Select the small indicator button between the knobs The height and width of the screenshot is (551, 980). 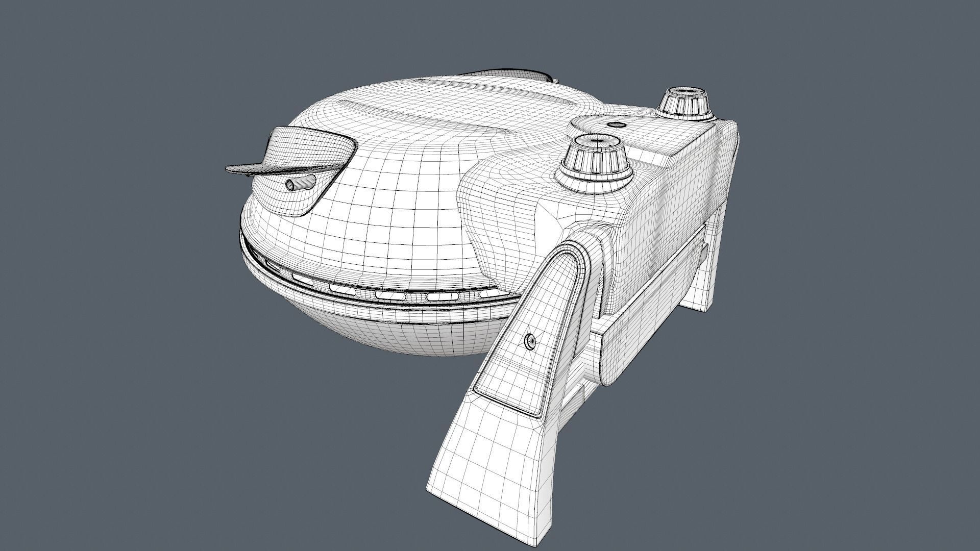tap(616, 124)
